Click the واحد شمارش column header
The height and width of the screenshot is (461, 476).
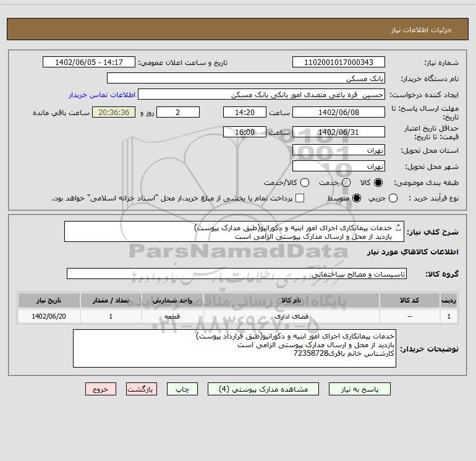point(172,300)
